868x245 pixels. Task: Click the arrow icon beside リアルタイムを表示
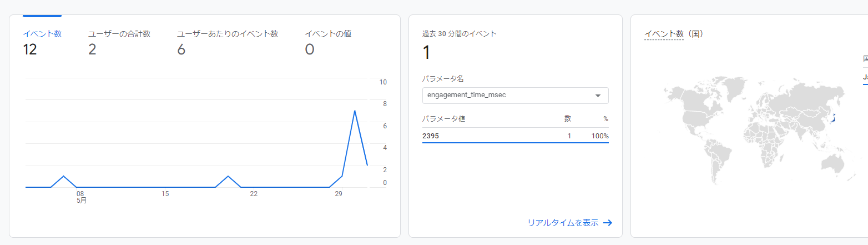608,223
